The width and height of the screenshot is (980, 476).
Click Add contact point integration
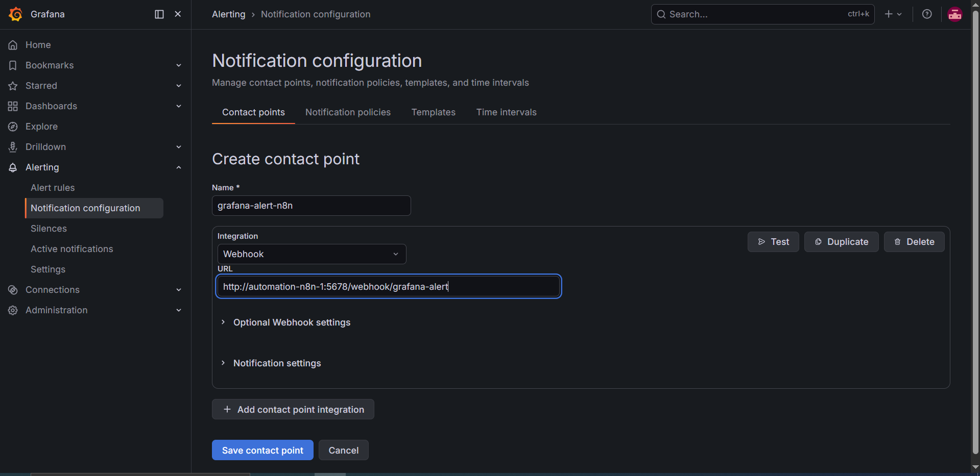[293, 409]
